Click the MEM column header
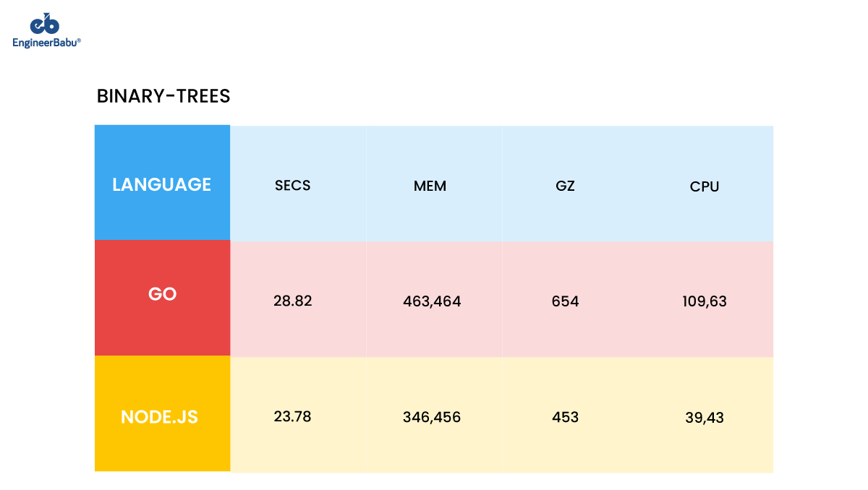 tap(430, 186)
